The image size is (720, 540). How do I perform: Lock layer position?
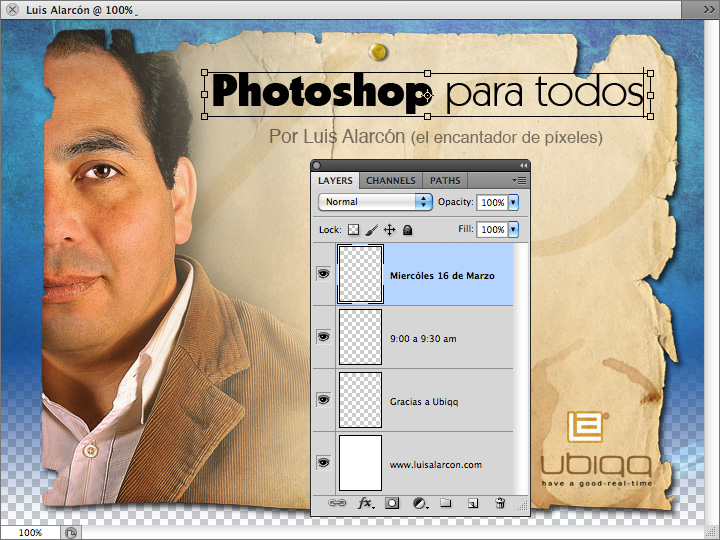click(x=389, y=230)
